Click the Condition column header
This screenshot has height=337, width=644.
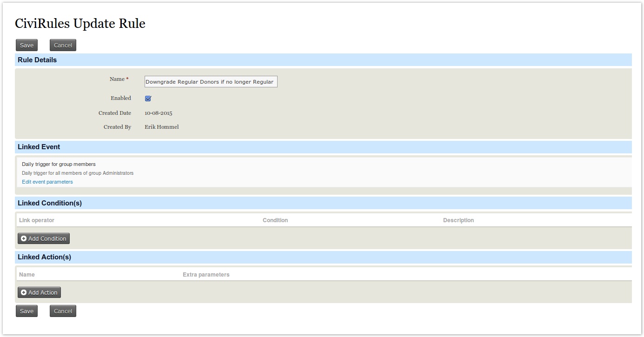tap(275, 220)
